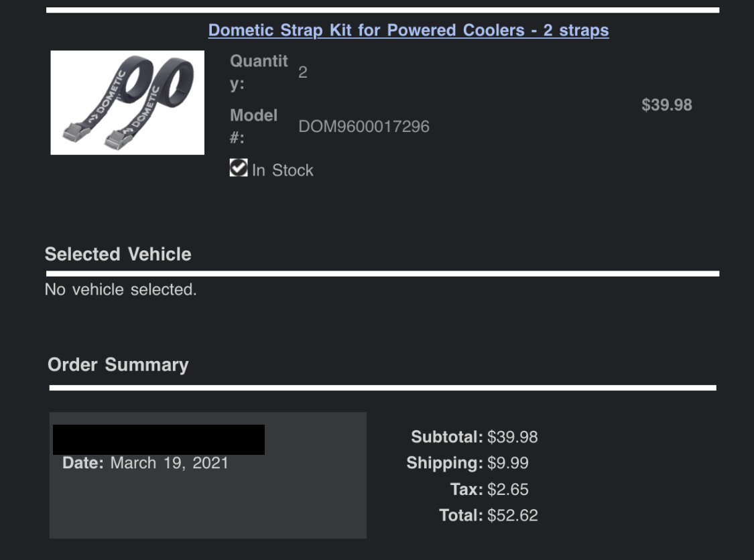Click the order date March 19, 2021

170,462
